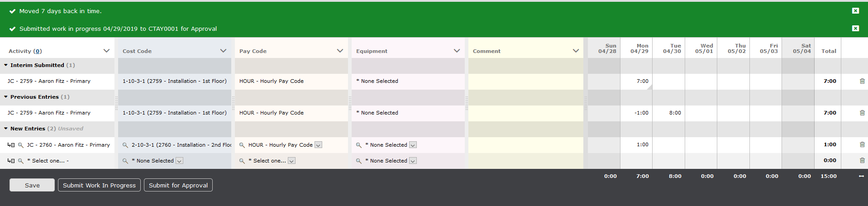The height and width of the screenshot is (206, 868).
Task: Collapse the Previous Entries group
Action: coord(6,97)
